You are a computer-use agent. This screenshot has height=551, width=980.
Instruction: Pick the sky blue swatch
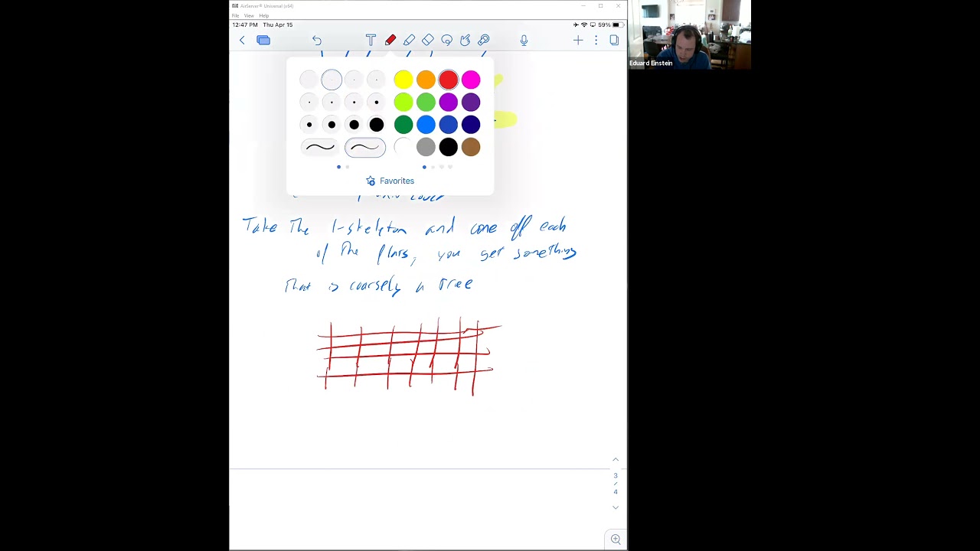pos(426,125)
